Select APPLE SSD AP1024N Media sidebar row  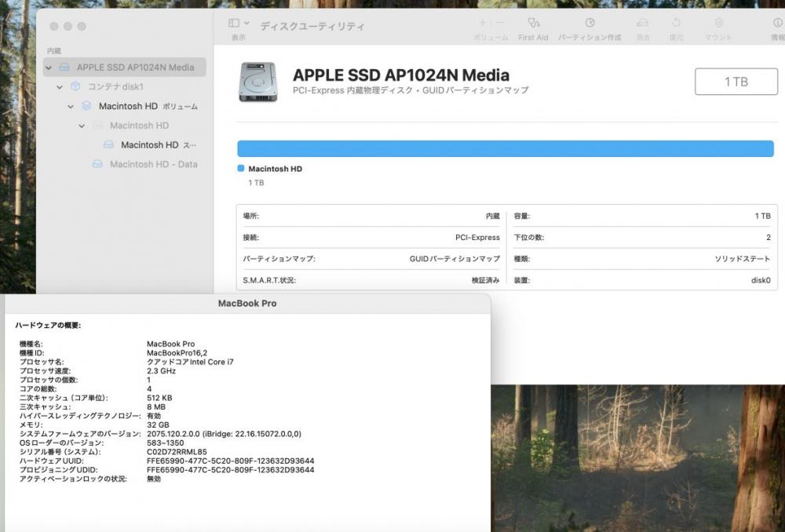[x=125, y=67]
